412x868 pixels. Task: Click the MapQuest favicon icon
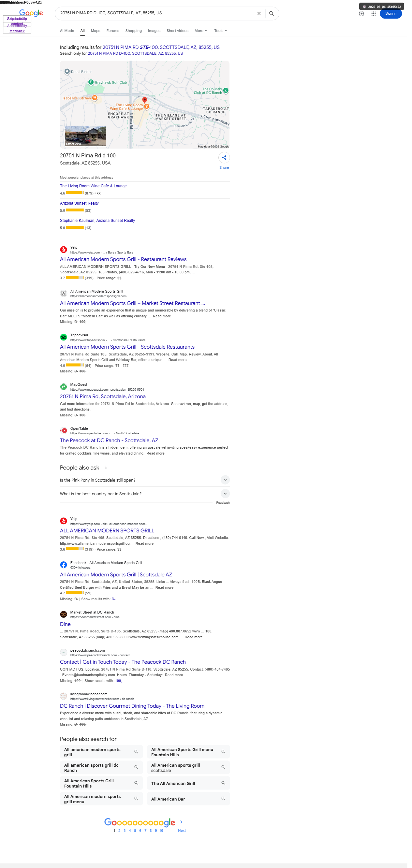[64, 391]
